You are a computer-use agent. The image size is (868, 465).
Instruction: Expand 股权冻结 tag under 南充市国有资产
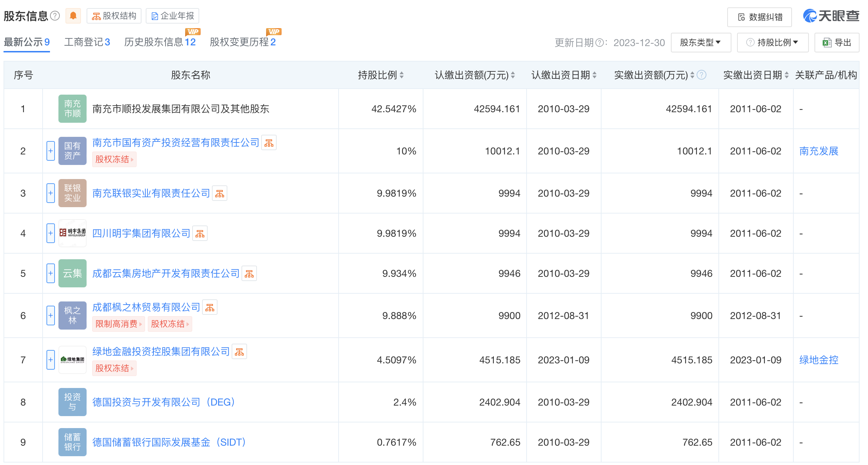point(114,159)
